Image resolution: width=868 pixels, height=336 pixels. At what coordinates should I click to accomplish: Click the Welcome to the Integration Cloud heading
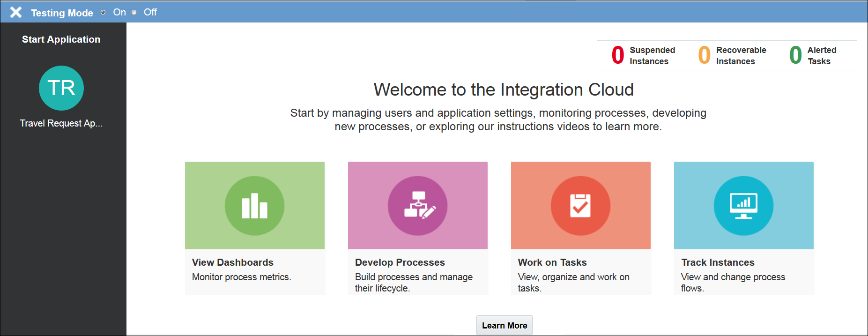pos(504,90)
